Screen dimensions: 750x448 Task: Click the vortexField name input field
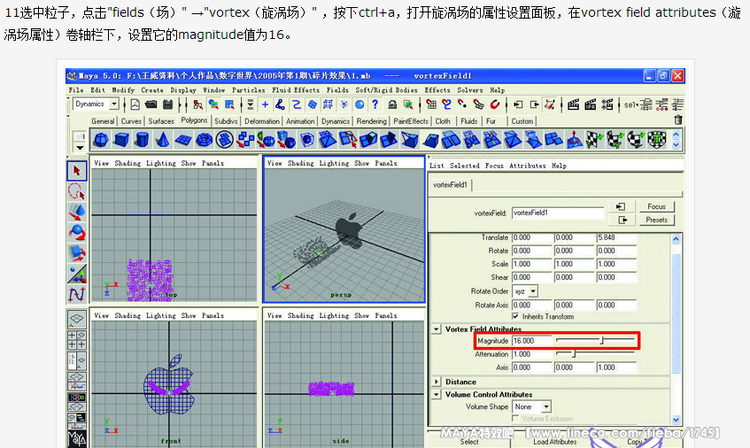pos(558,213)
